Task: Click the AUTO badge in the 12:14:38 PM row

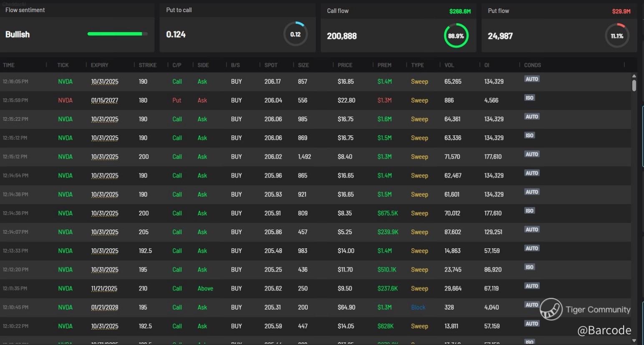Action: click(x=532, y=192)
